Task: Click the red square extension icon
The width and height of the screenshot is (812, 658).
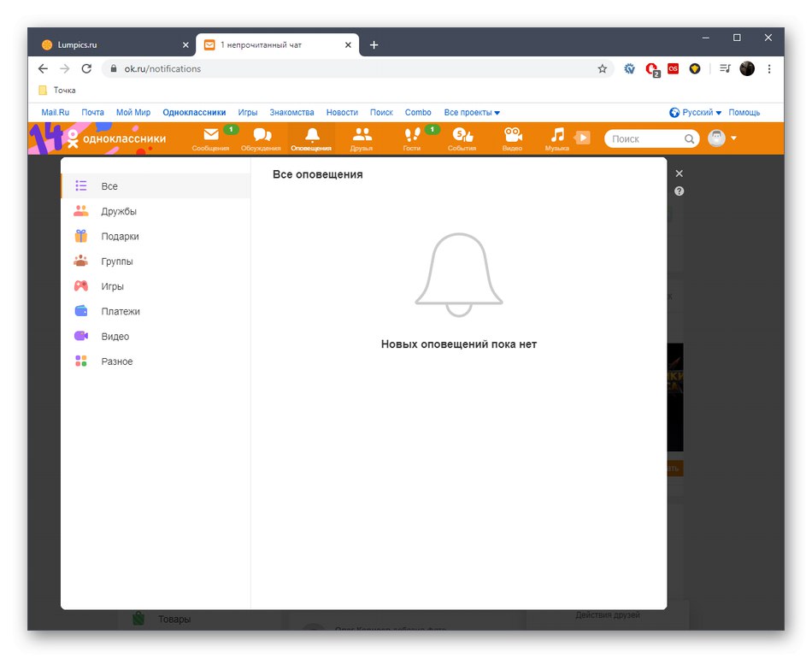Action: click(x=674, y=68)
